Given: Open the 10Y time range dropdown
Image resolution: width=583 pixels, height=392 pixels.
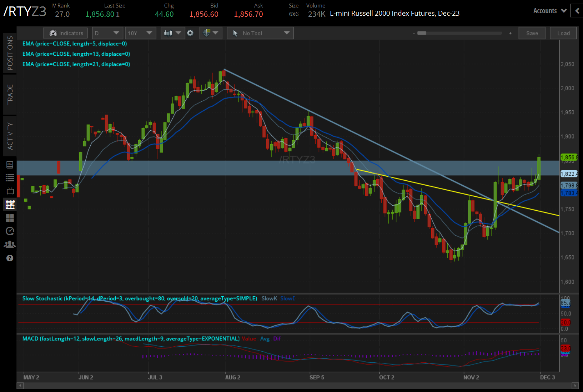Looking at the screenshot, I should point(140,33).
